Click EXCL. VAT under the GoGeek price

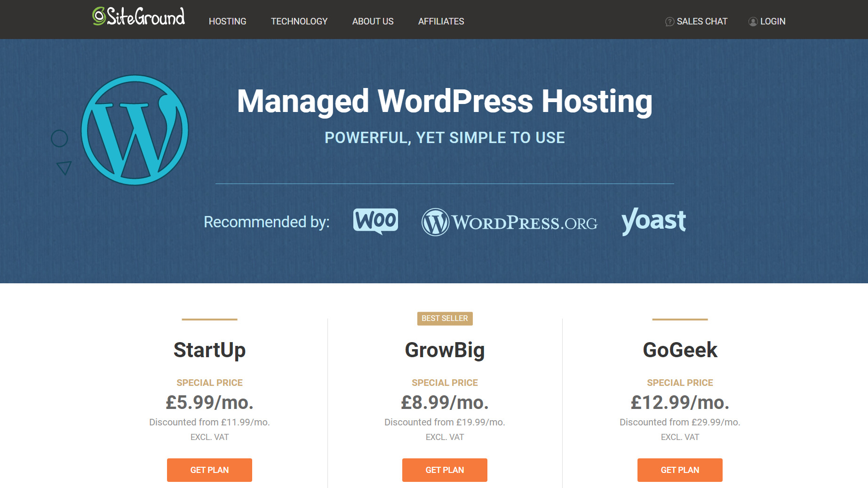click(680, 437)
